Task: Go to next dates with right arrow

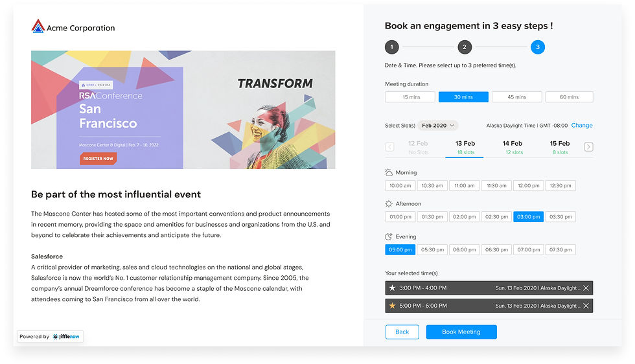Action: click(x=588, y=147)
